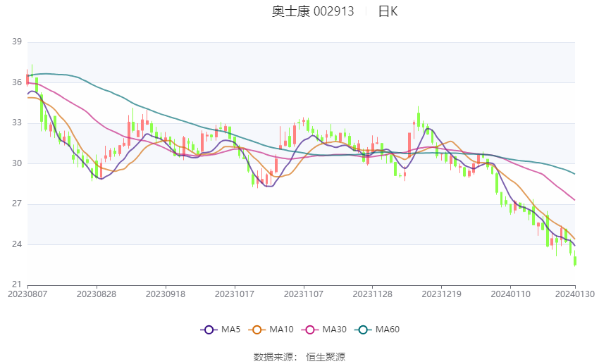Toggle the MA30 legend series
This screenshot has width=599, height=364.
324,330
